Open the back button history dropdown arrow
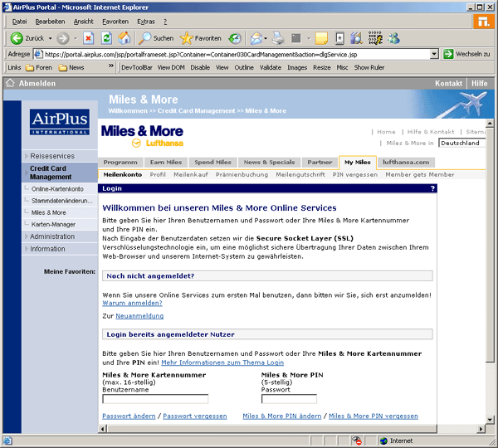 [x=50, y=38]
